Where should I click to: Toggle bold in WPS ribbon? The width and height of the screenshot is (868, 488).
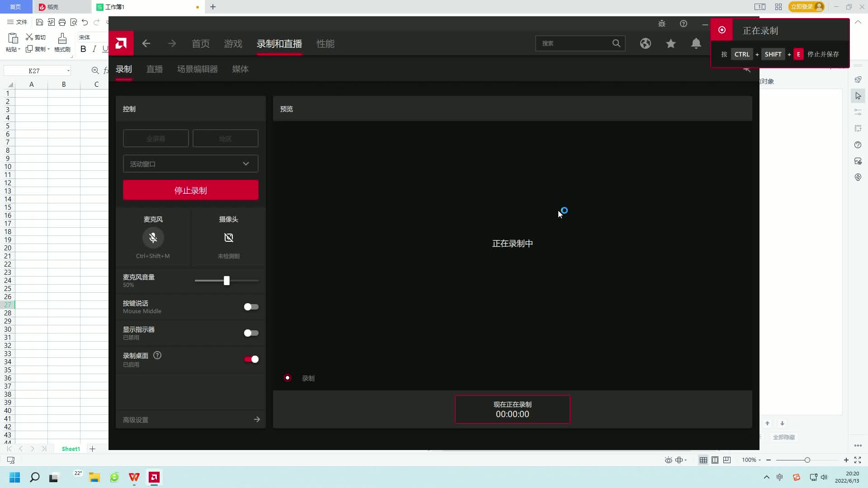click(83, 49)
